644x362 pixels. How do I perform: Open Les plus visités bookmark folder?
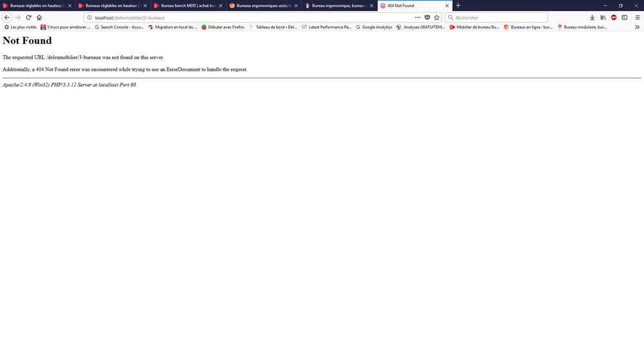click(20, 27)
